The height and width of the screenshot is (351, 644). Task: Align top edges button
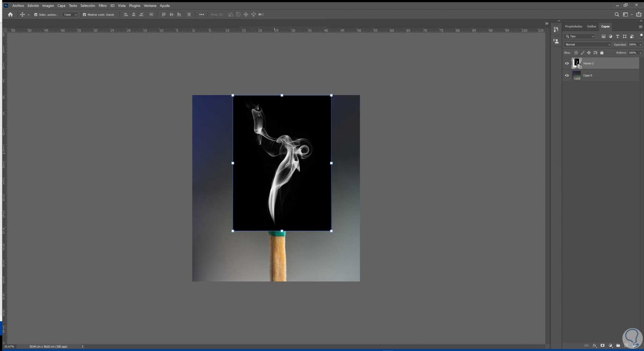point(164,14)
